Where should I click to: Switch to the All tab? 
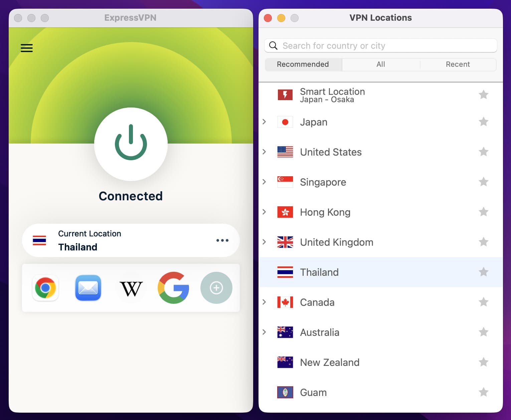pos(381,64)
